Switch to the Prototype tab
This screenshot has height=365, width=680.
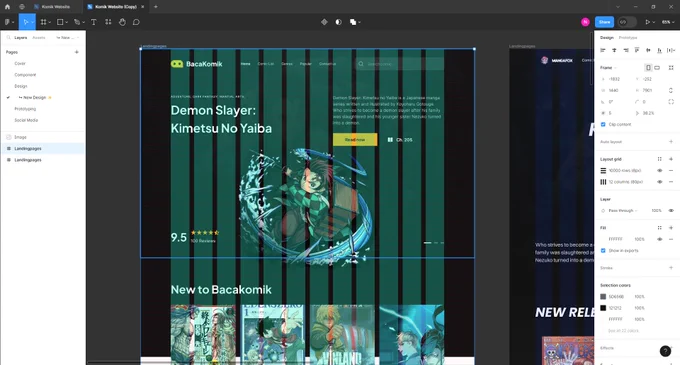[628, 38]
